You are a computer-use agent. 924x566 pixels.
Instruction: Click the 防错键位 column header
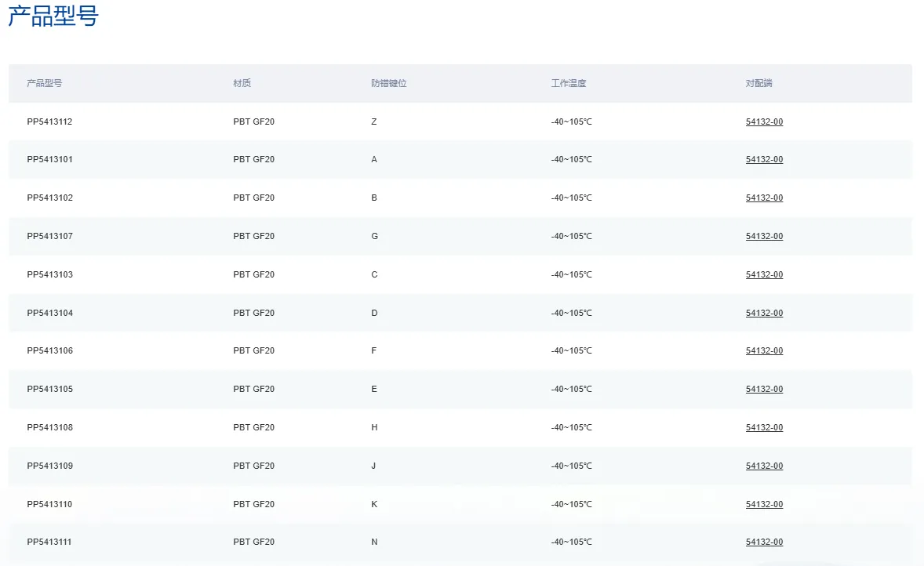[389, 83]
